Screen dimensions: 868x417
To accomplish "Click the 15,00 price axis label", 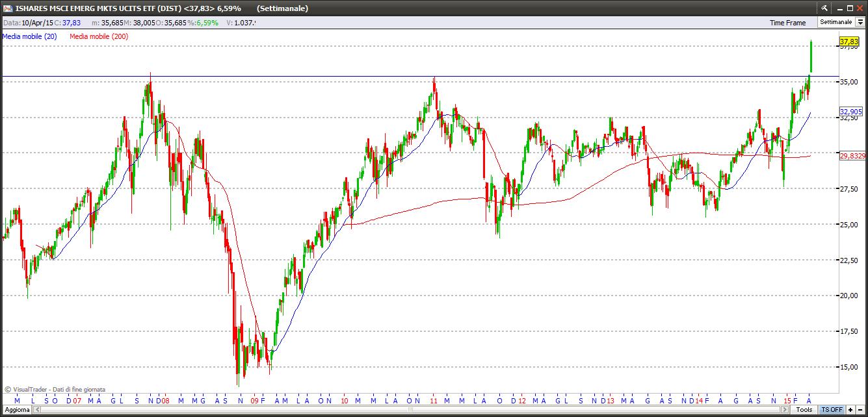I will pos(849,367).
